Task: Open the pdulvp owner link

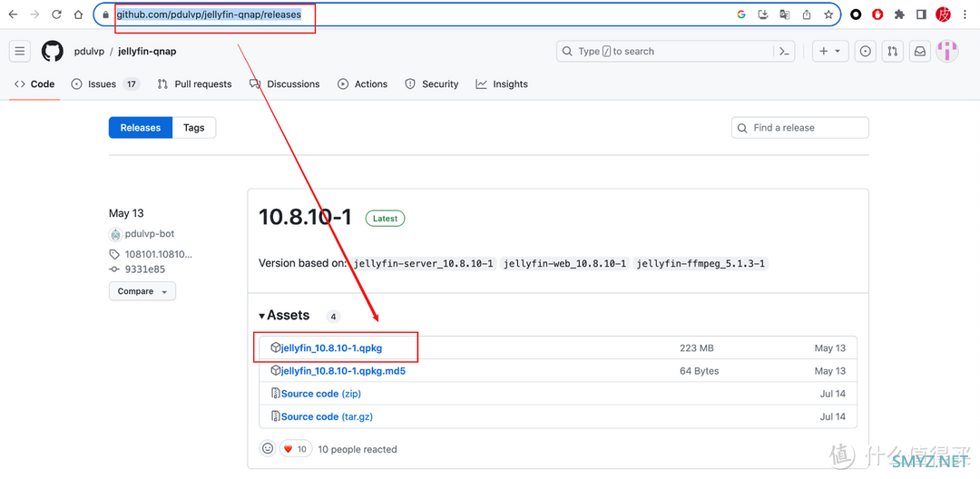Action: pyautogui.click(x=89, y=51)
